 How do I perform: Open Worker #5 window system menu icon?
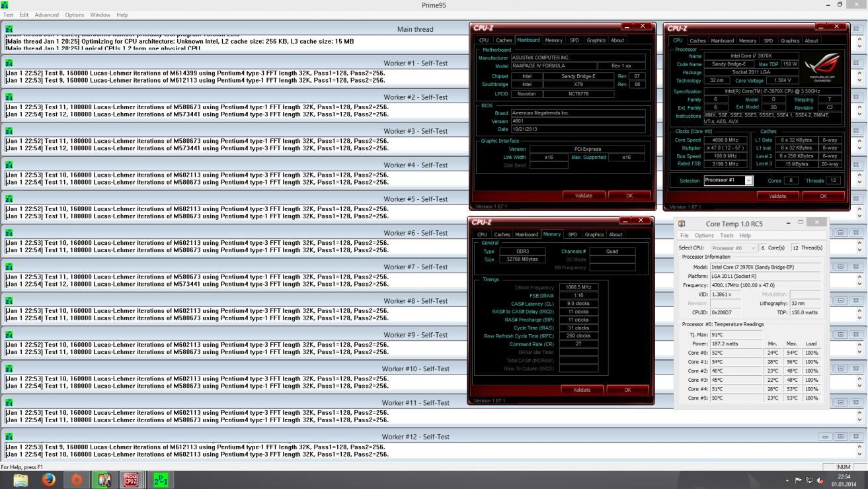[9, 199]
